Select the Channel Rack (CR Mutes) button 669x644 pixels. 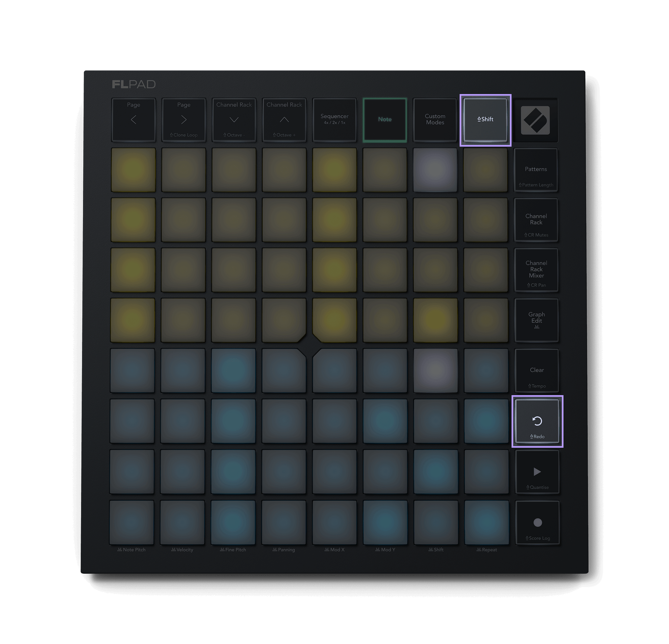pos(536,220)
